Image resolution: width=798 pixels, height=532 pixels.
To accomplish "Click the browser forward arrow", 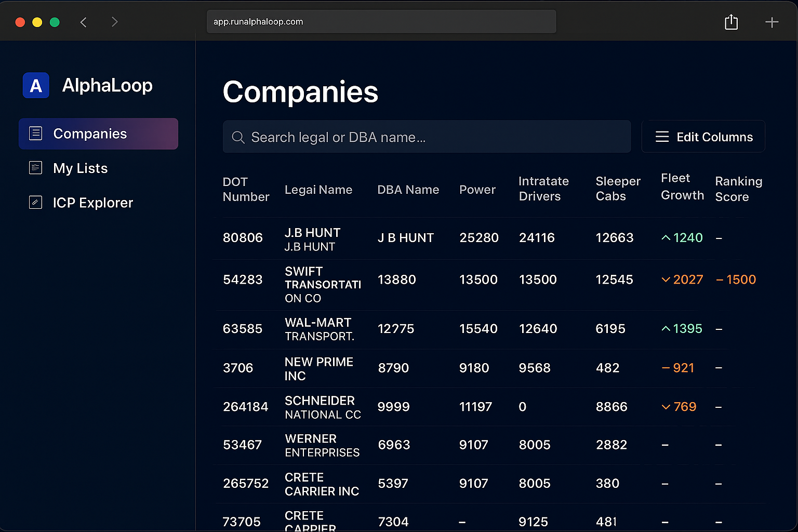I will [x=114, y=22].
